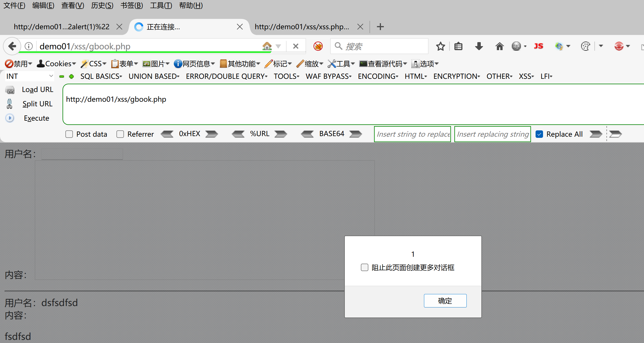Click the 确定 button in dialog
Viewport: 644px width, 343px height.
(445, 301)
